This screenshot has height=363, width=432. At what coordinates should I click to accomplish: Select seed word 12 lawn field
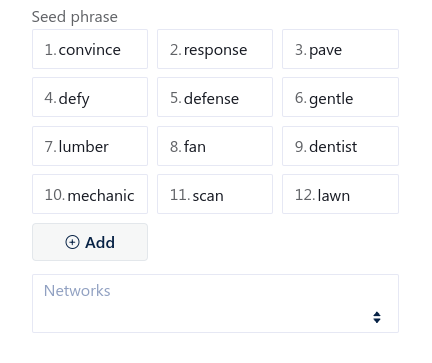[x=340, y=194]
